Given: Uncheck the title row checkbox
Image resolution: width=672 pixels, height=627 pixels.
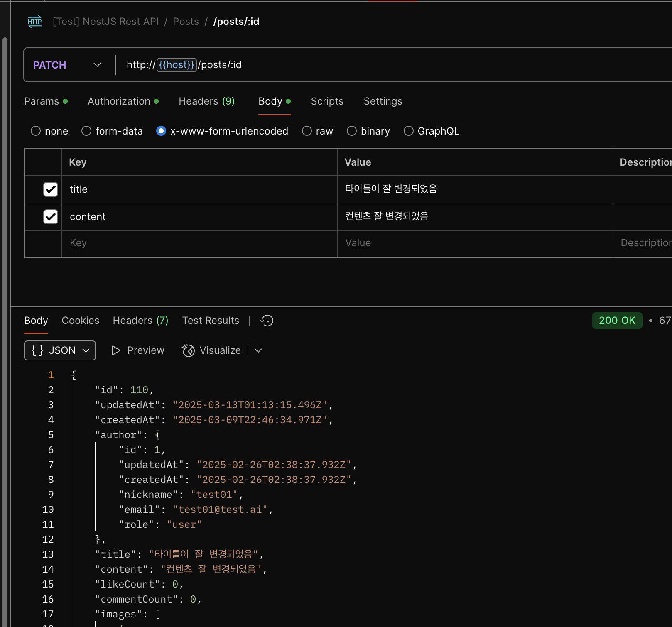Looking at the screenshot, I should (x=51, y=189).
